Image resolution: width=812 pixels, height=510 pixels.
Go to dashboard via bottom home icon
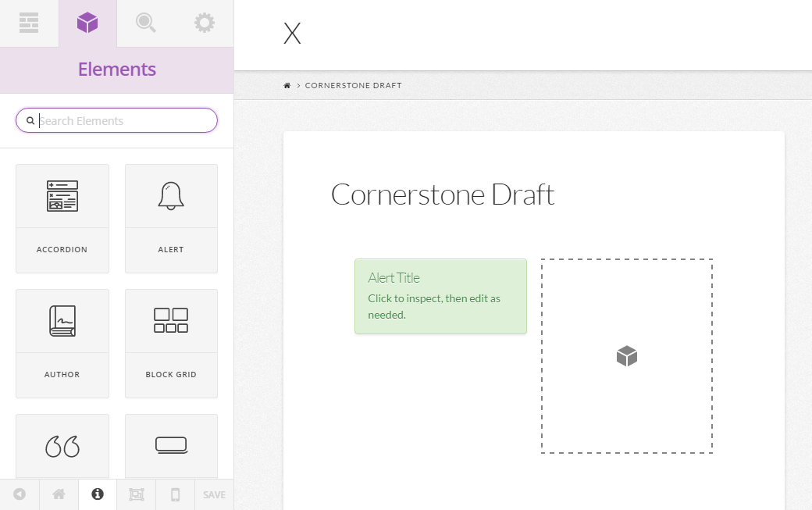click(x=59, y=494)
